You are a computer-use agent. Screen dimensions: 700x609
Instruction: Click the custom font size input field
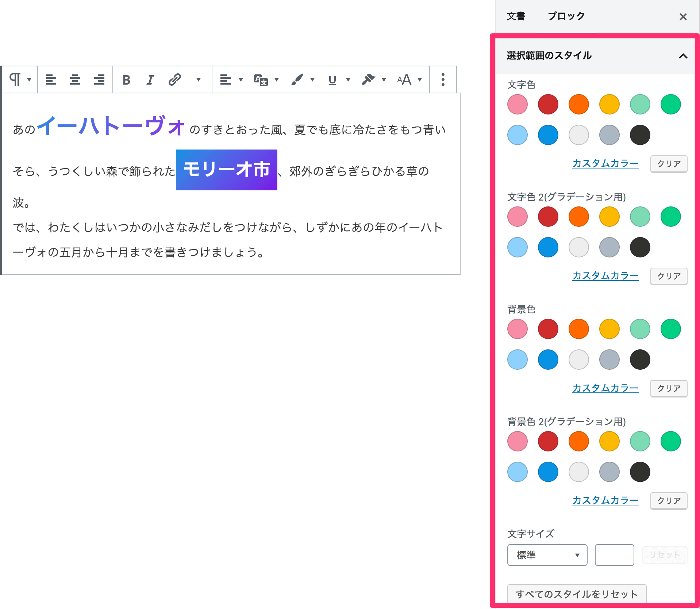click(614, 555)
